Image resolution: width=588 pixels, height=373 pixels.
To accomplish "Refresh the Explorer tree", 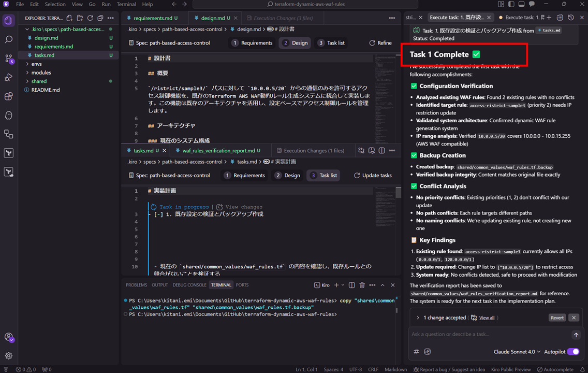I will pos(90,18).
